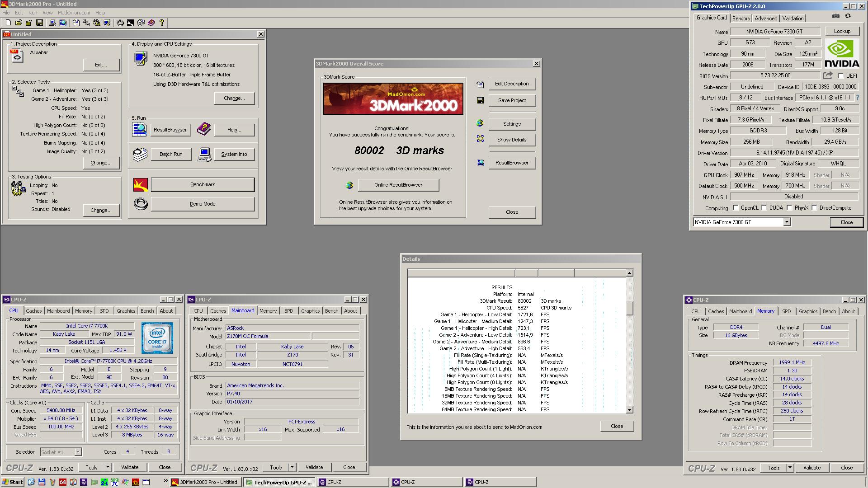Click the Display settings monitor toolbar icon
This screenshot has width=868, height=488.
coord(107,23)
